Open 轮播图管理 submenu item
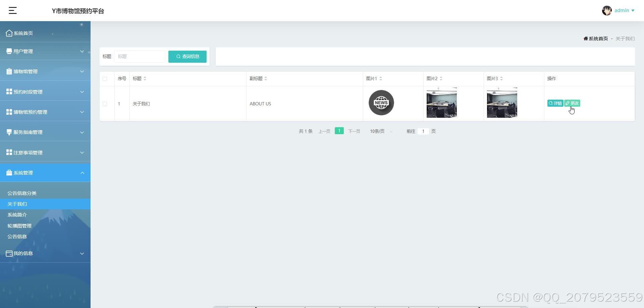The width and height of the screenshot is (644, 308). pos(19,226)
